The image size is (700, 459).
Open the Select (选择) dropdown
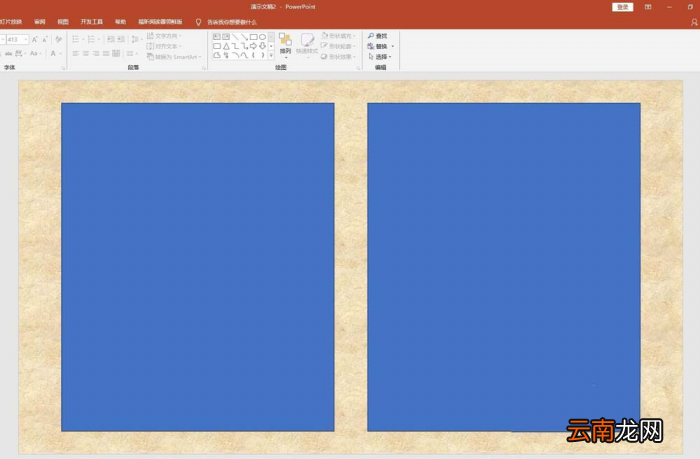point(380,57)
